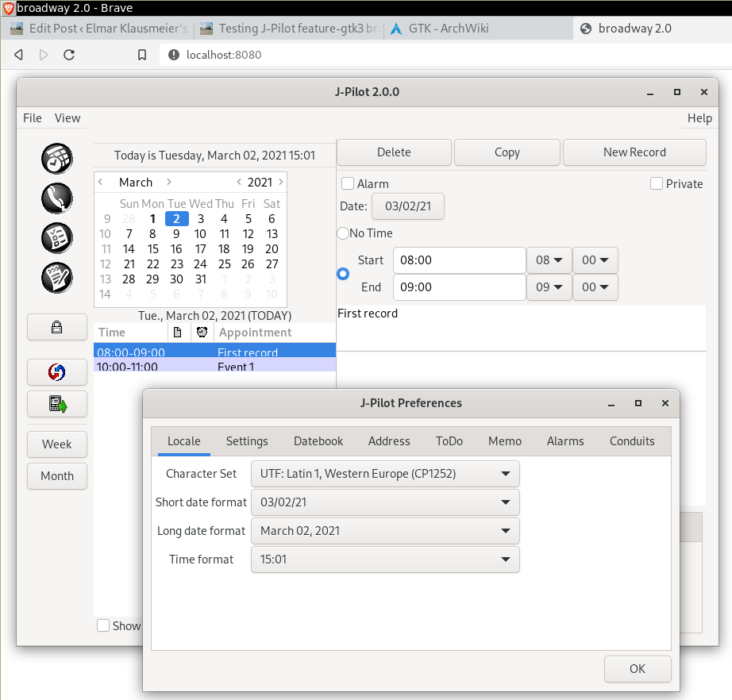Click the padlock privacy button

57,327
